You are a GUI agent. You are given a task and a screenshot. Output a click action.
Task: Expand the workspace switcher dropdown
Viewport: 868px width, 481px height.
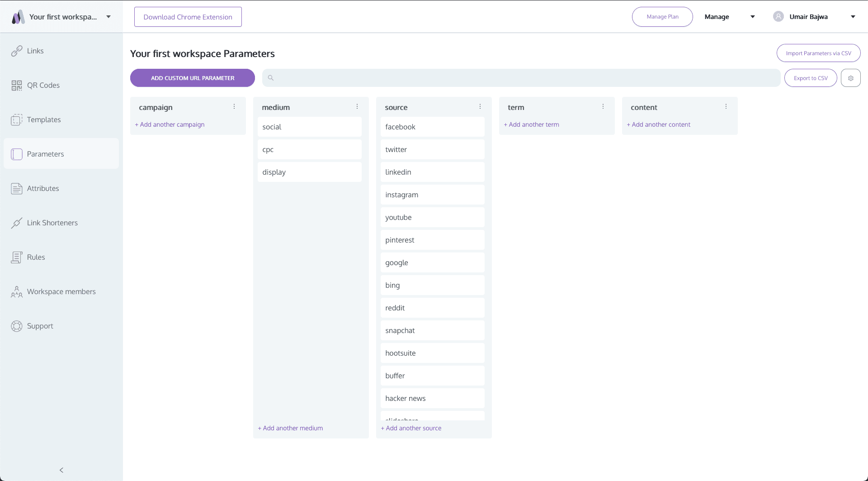tap(108, 17)
